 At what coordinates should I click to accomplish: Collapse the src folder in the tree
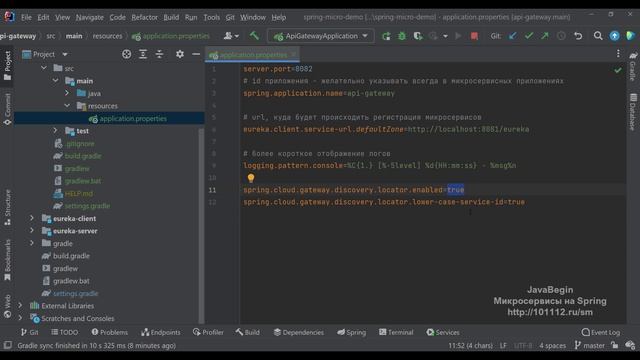click(x=44, y=68)
